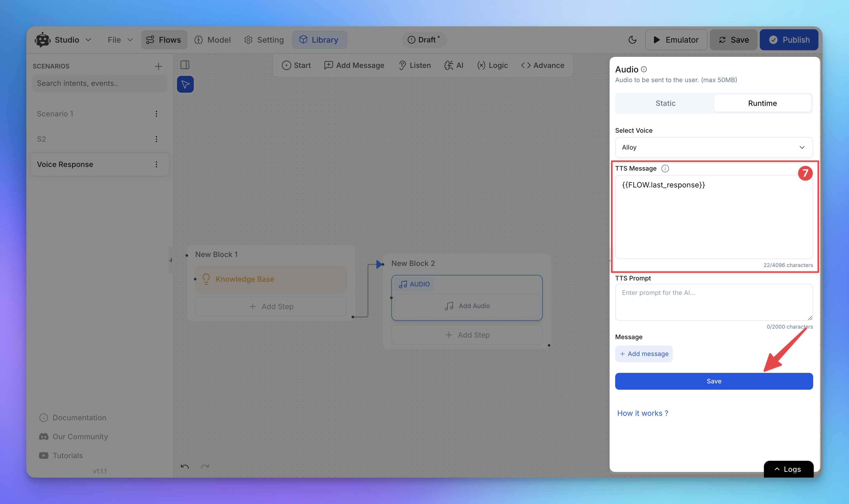Toggle dark mode moon icon
The width and height of the screenshot is (849, 504).
[x=632, y=40]
